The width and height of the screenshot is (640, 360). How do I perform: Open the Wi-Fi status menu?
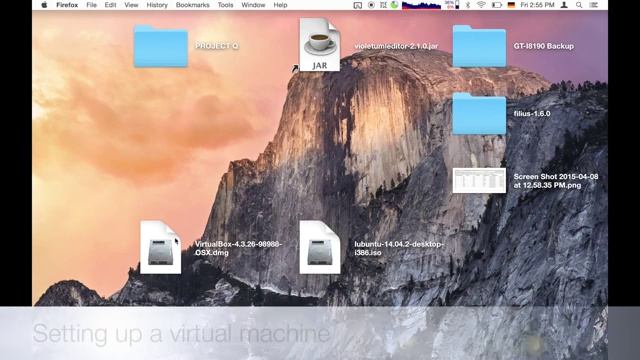click(x=481, y=5)
